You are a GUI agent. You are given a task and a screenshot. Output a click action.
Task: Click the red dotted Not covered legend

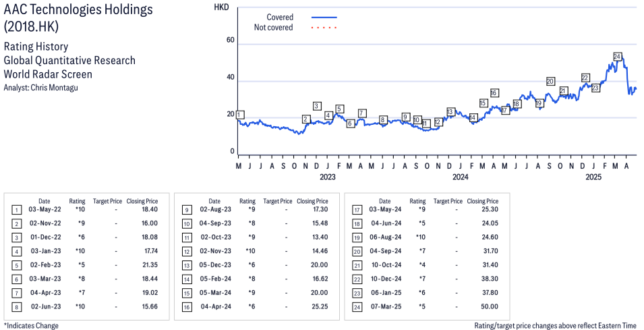(x=324, y=28)
